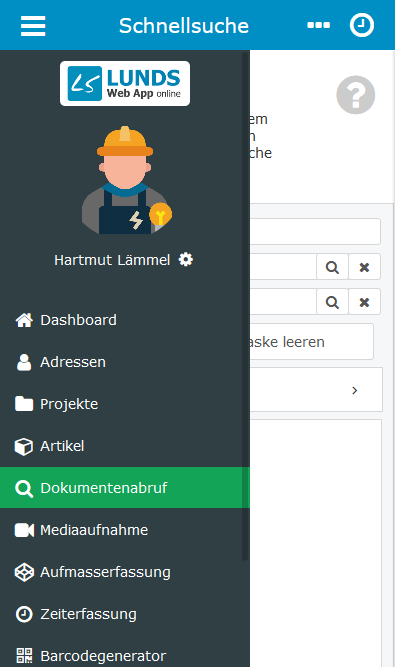This screenshot has width=395, height=667.
Task: Go to Zeiterfassung in the sidebar
Action: pyautogui.click(x=125, y=614)
